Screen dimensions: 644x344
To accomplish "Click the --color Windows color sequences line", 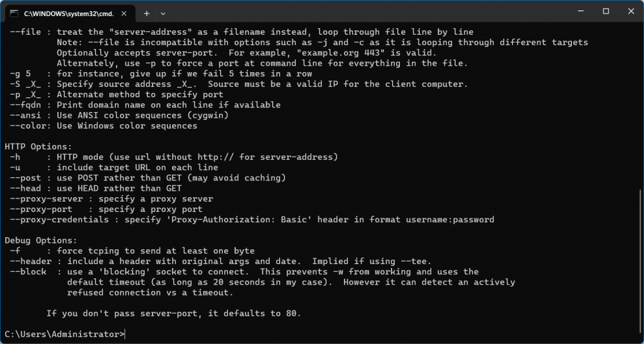I will [x=104, y=126].
